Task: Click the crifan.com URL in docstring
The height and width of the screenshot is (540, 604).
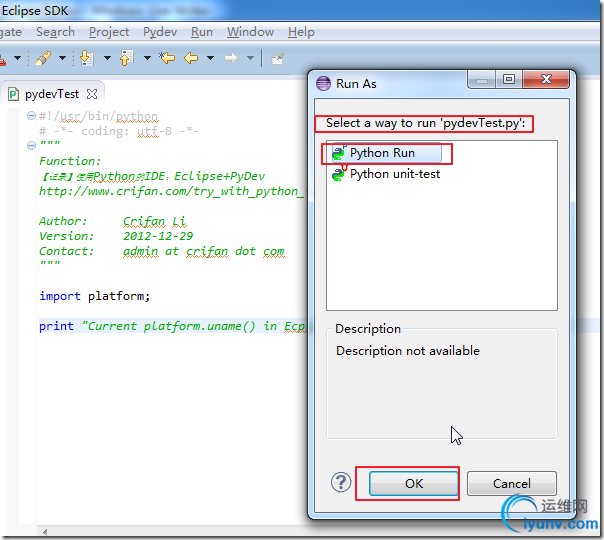Action: pos(173,191)
